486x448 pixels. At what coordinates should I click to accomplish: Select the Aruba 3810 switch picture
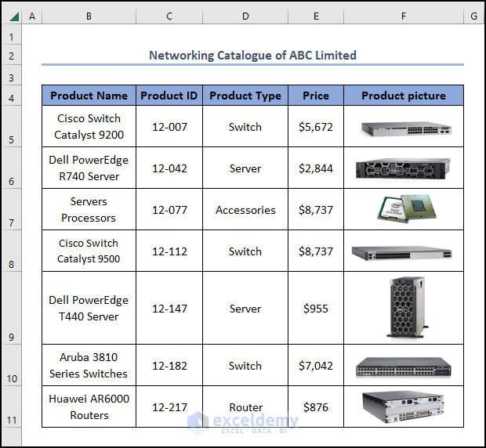coord(404,367)
